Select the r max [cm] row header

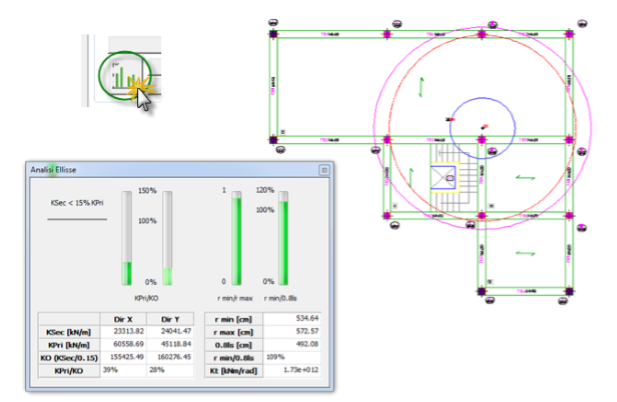point(233,332)
